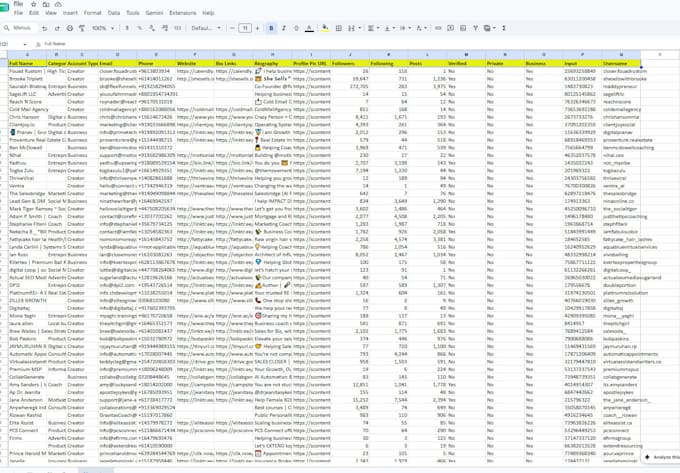The height and width of the screenshot is (473, 680).
Task: Select the 'Followers' header cell
Action: pos(350,63)
